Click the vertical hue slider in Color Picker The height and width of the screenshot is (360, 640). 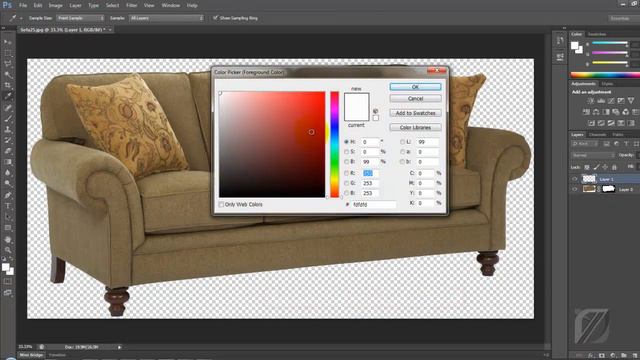335,144
